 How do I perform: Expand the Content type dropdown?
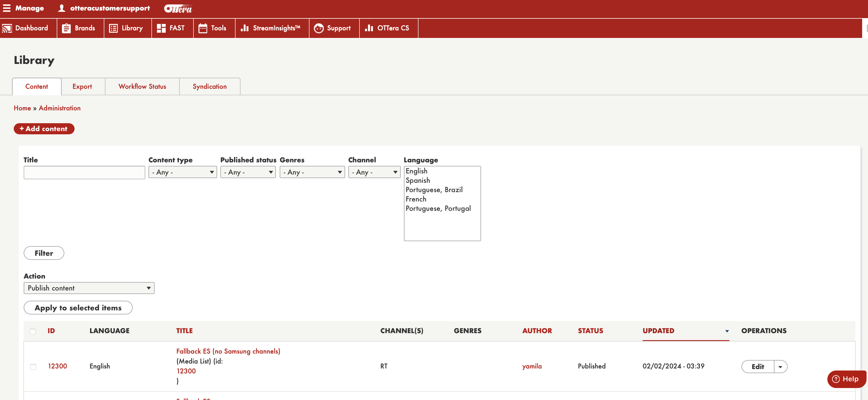(182, 172)
